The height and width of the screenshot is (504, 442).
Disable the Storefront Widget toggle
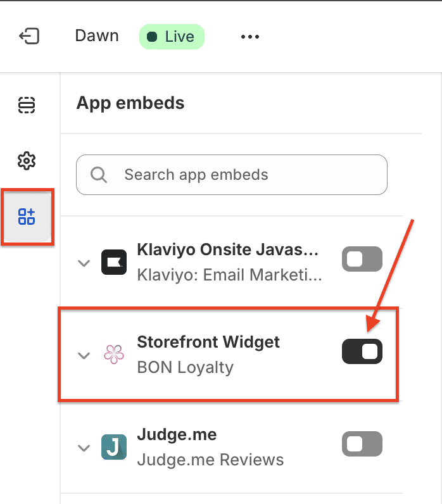pyautogui.click(x=362, y=351)
